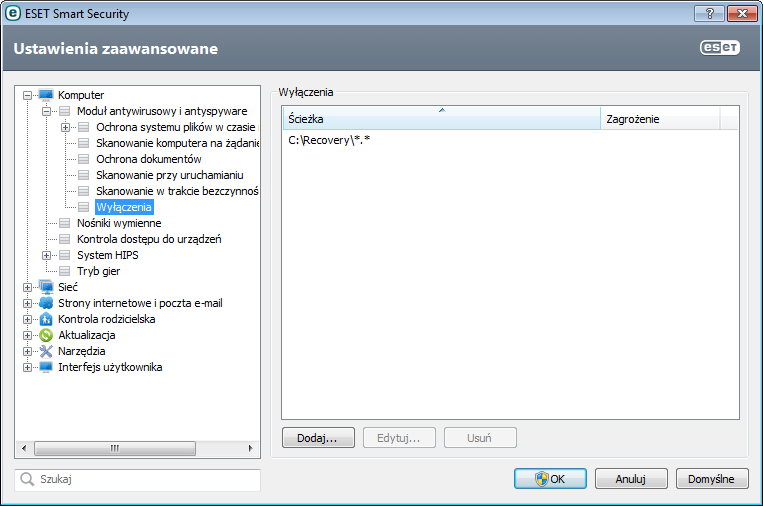The width and height of the screenshot is (763, 506).
Task: Expand Strony internetowe i poczta e-mail
Action: pos(27,304)
